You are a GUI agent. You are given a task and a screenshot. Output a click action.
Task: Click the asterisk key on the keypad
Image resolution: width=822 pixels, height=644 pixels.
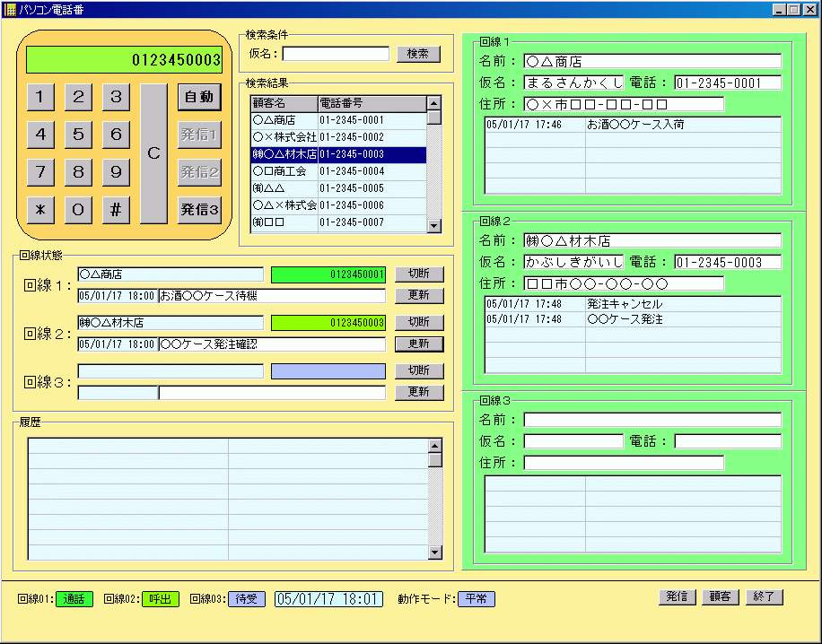[40, 210]
